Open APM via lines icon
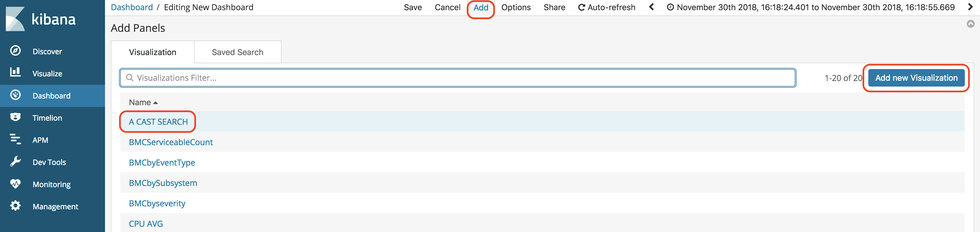 point(15,139)
